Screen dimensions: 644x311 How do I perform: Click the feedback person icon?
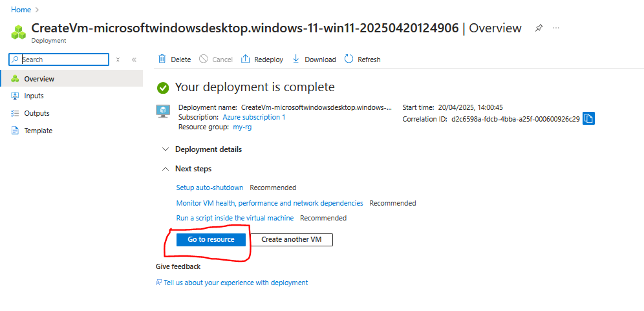click(x=158, y=283)
